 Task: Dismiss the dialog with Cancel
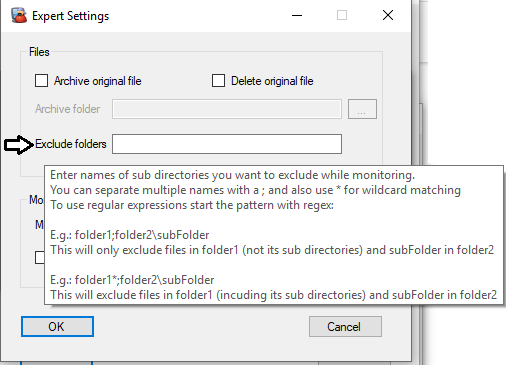pyautogui.click(x=345, y=327)
